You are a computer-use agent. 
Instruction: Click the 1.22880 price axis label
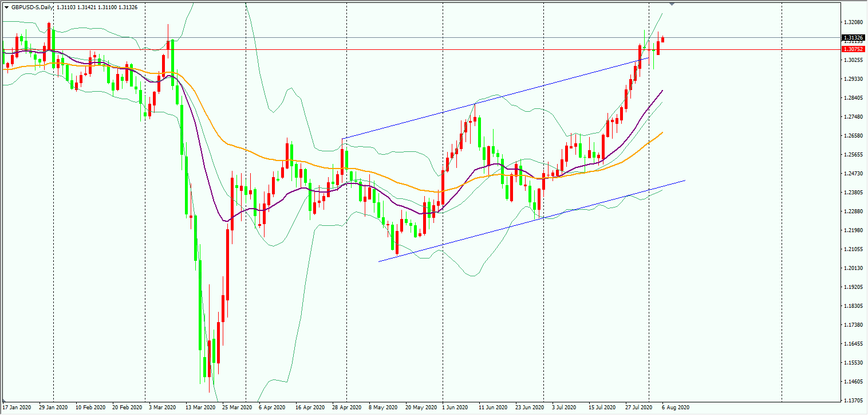click(853, 212)
